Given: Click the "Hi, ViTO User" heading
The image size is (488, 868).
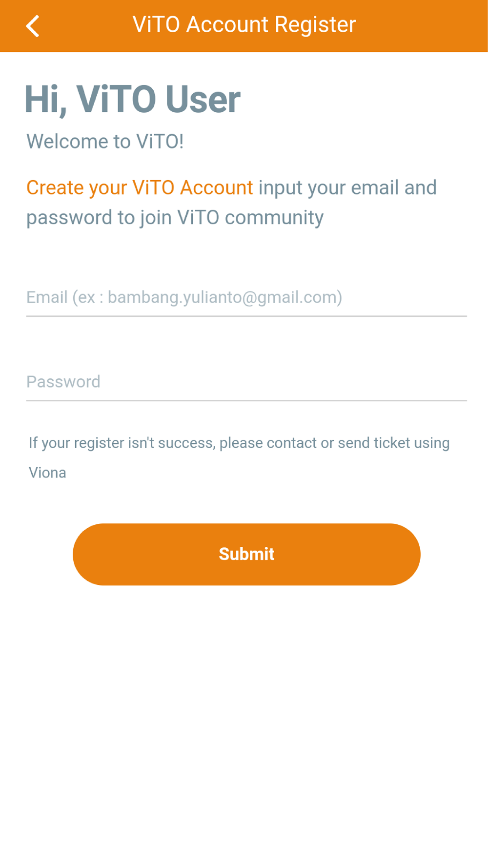Looking at the screenshot, I should pyautogui.click(x=132, y=100).
